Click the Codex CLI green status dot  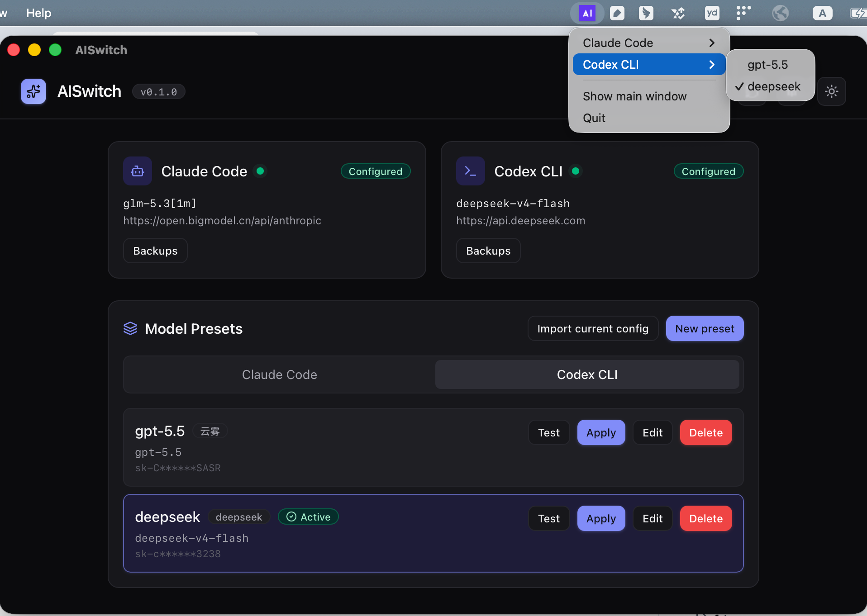coord(576,171)
